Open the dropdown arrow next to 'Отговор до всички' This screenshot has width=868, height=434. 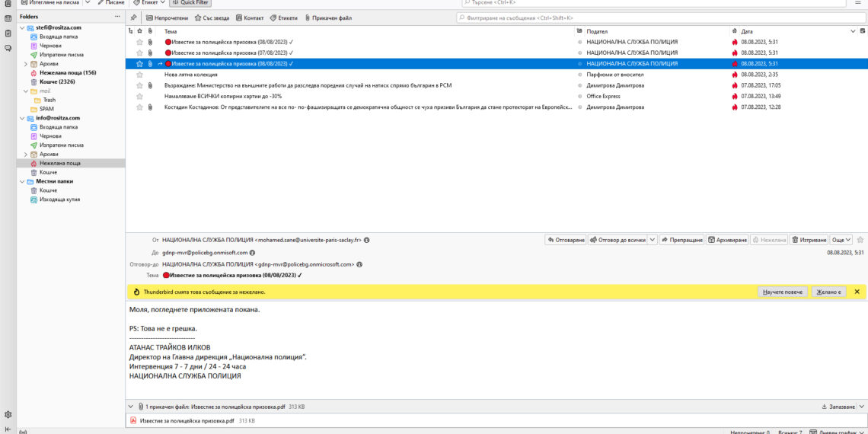point(652,240)
